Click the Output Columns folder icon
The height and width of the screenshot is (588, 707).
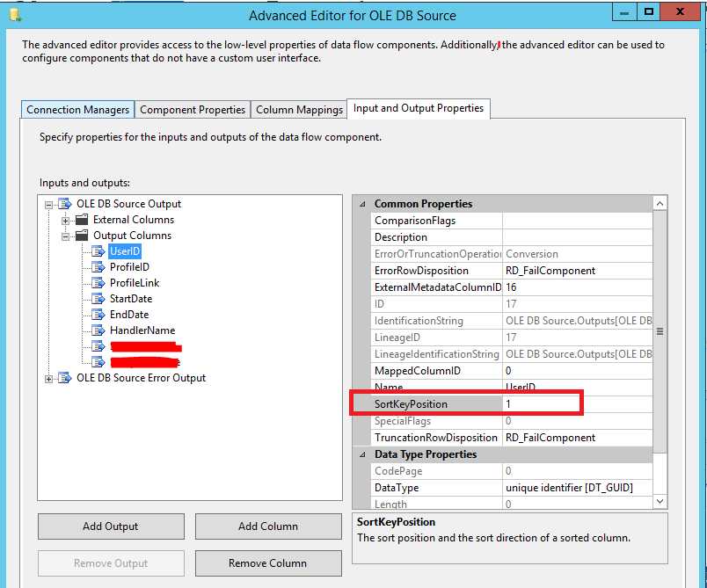tap(82, 236)
